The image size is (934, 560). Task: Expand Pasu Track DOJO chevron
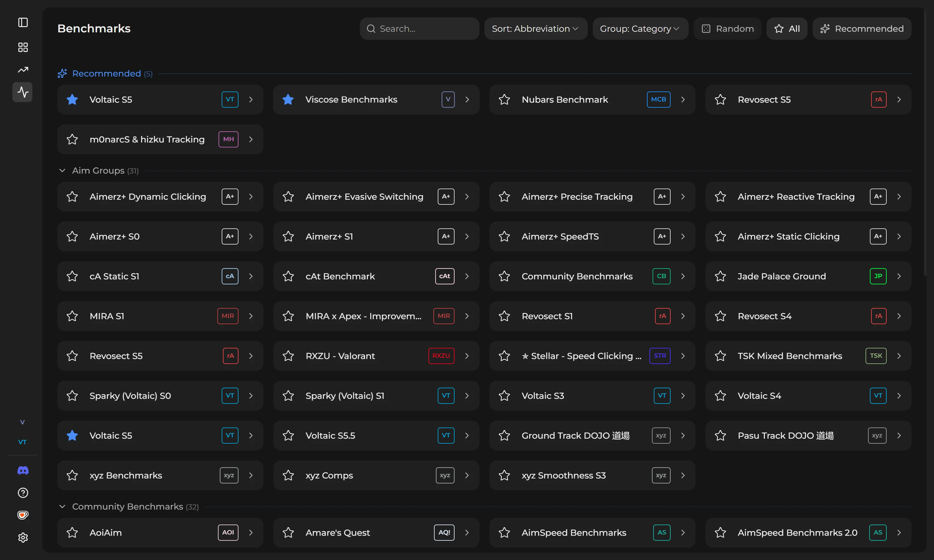(x=899, y=436)
